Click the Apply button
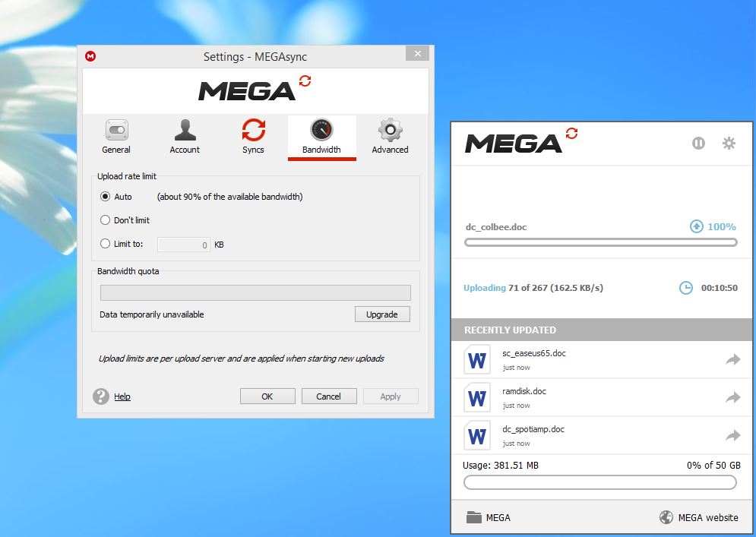The width and height of the screenshot is (756, 537). [x=391, y=396]
